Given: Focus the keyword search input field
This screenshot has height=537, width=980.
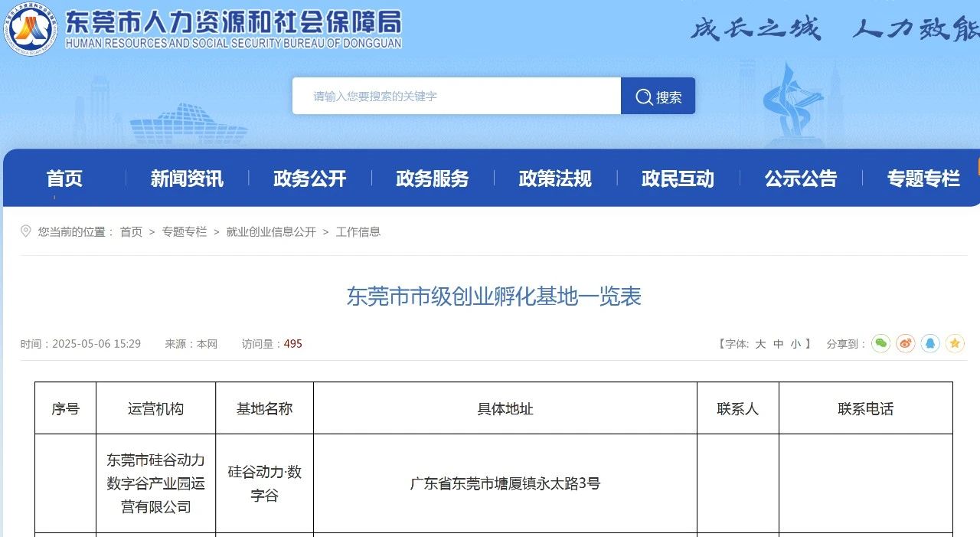Looking at the screenshot, I should [456, 97].
